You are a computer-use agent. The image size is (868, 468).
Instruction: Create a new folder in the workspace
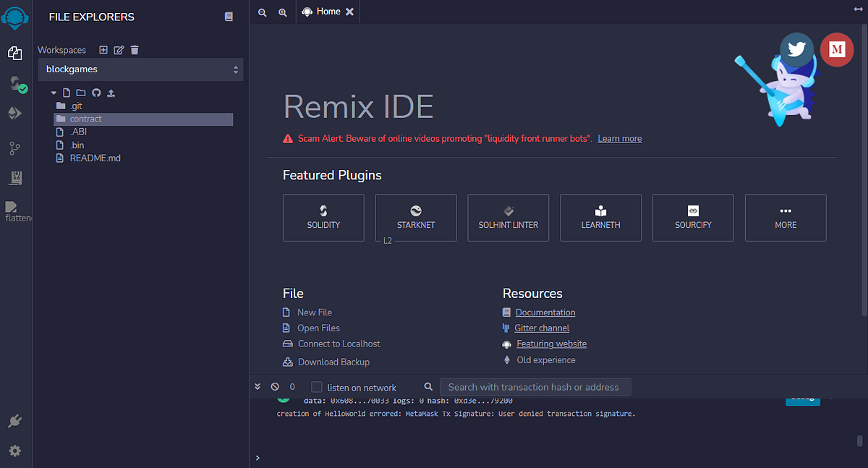[x=81, y=93]
